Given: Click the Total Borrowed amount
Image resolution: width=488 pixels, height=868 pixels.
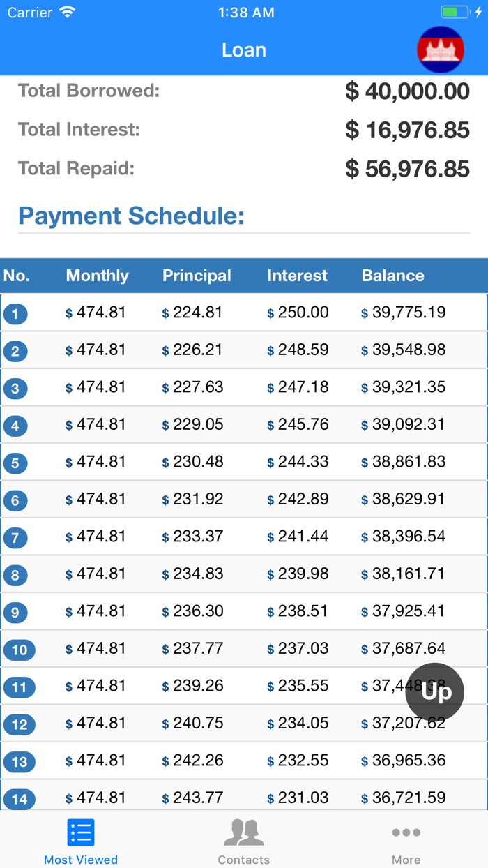Looking at the screenshot, I should 407,91.
